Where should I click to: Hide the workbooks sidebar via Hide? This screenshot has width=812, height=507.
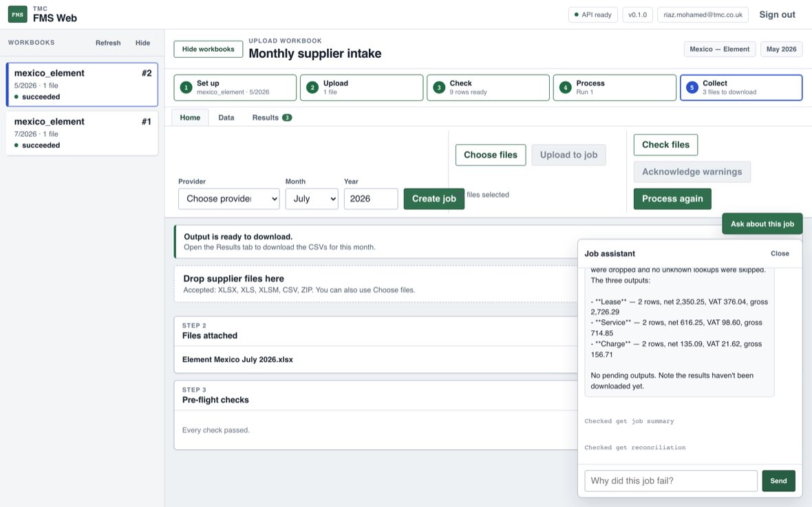142,43
